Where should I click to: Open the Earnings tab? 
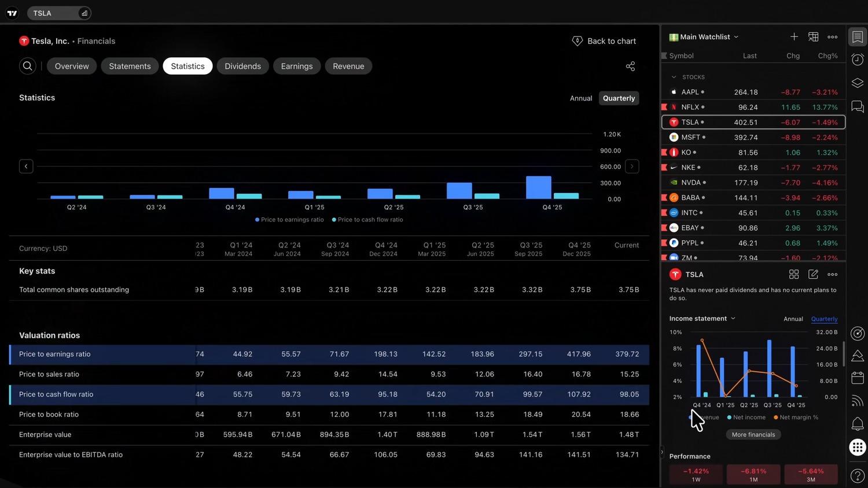[x=297, y=66]
